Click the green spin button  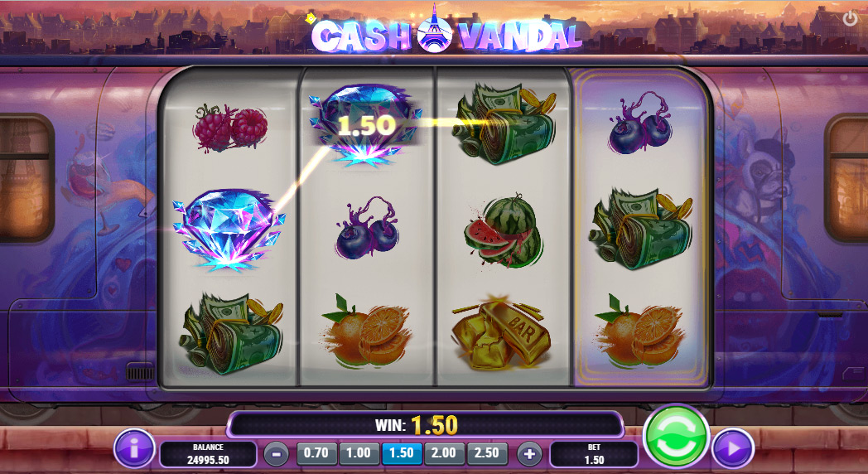(676, 437)
